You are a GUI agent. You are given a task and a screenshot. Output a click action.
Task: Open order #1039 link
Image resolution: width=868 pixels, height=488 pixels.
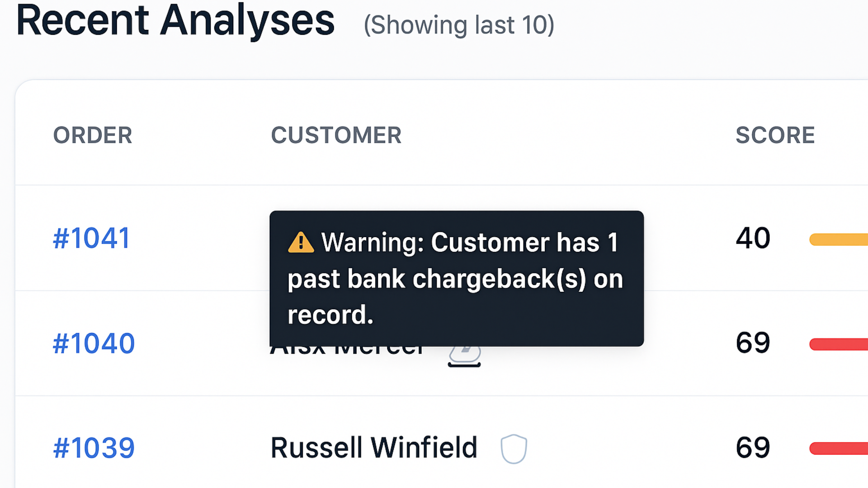94,448
